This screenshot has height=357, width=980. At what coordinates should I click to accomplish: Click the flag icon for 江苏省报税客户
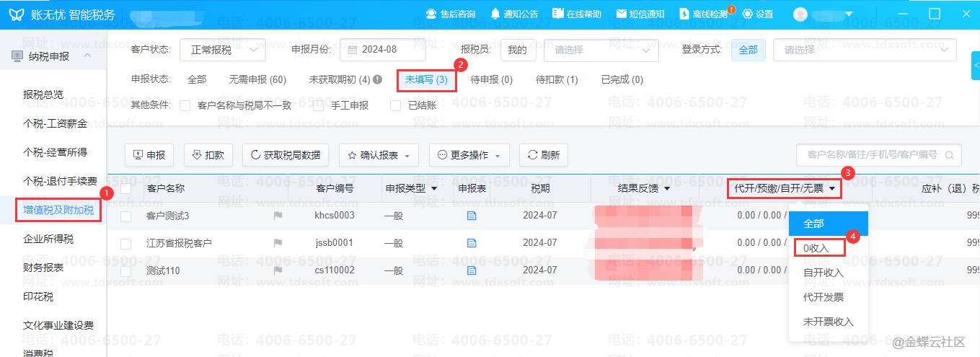278,243
